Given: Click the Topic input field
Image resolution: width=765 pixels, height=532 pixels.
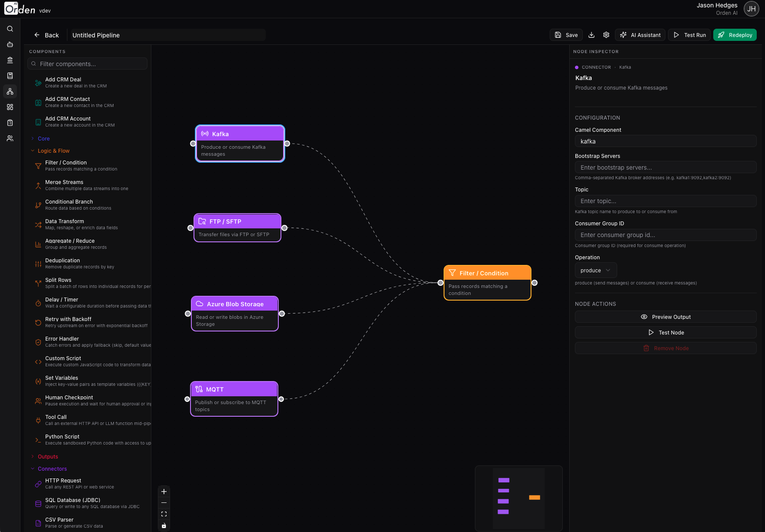Looking at the screenshot, I should (x=665, y=201).
